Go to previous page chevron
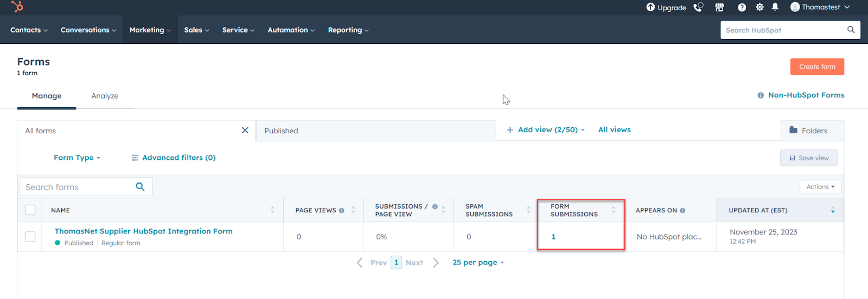The width and height of the screenshot is (868, 299). 360,263
